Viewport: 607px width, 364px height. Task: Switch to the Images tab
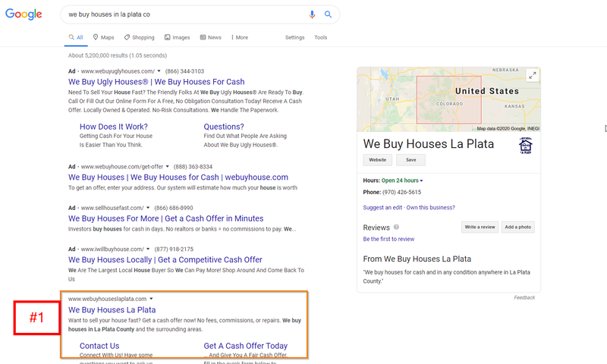[178, 37]
